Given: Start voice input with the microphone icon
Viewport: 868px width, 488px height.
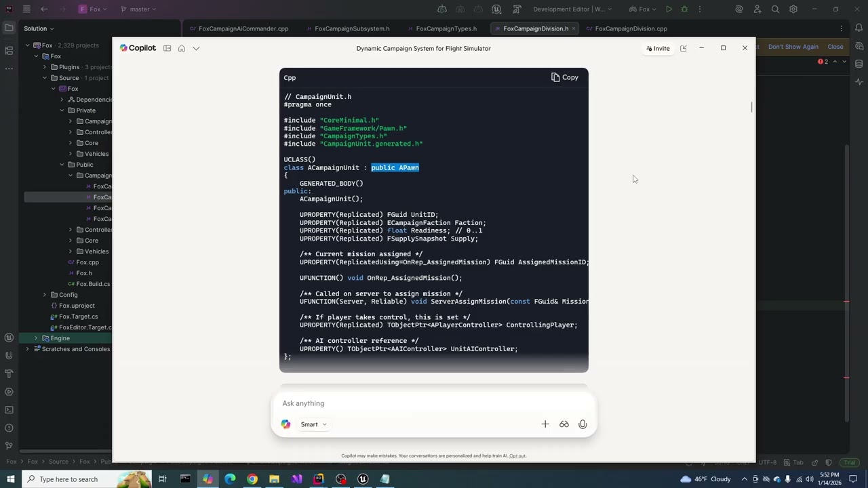Looking at the screenshot, I should pos(583,424).
